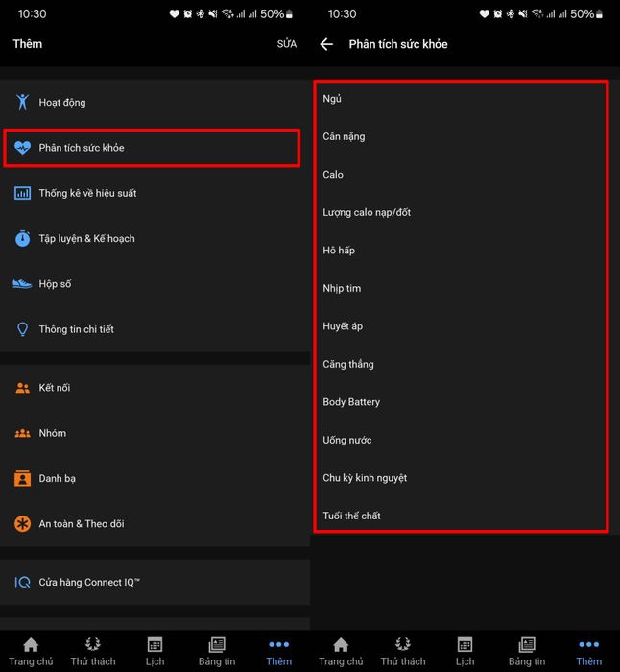Open the Ngủ sleep entry

point(461,99)
